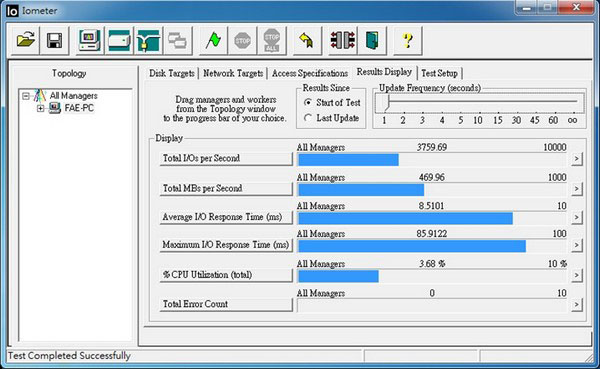Open arrow menu for Maximum Response row
600x369 pixels.
click(577, 245)
